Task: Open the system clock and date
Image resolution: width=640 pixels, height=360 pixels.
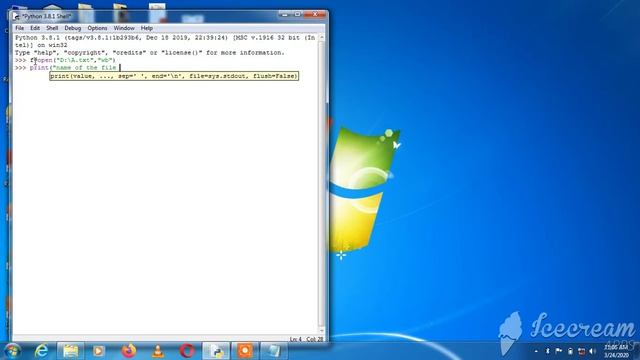Action: [x=616, y=351]
